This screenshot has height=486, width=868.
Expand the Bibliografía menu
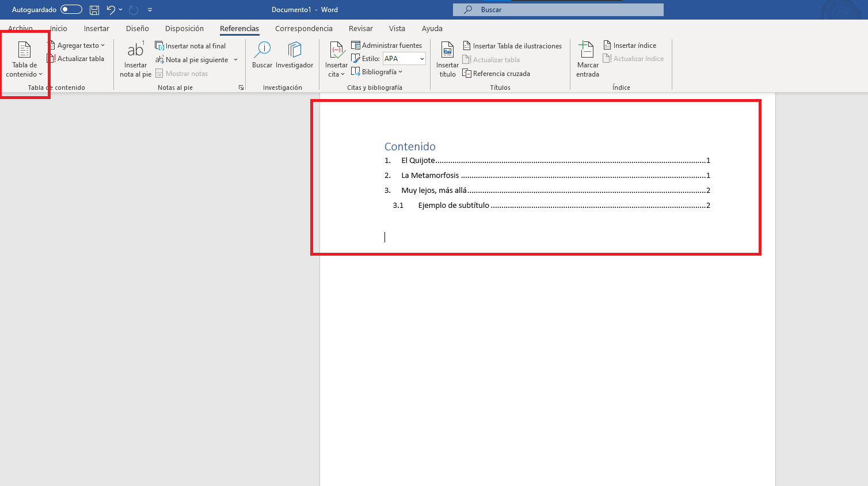377,72
